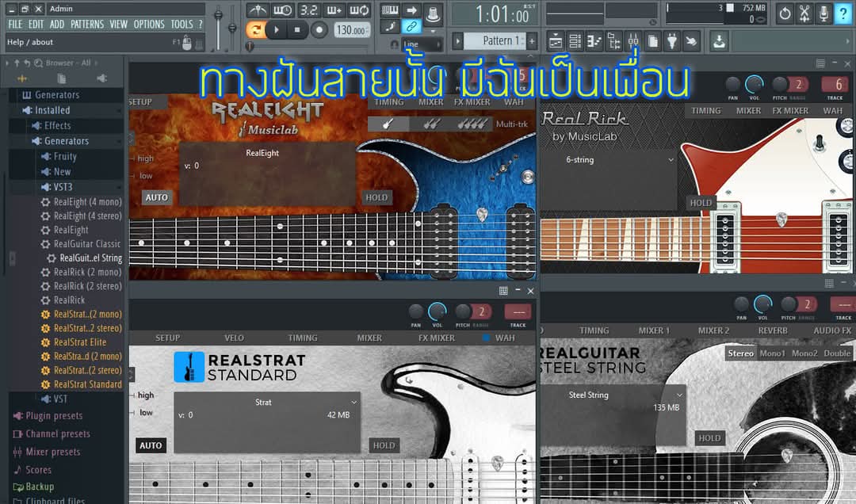
Task: Click the wait for input icon
Action: (282, 10)
